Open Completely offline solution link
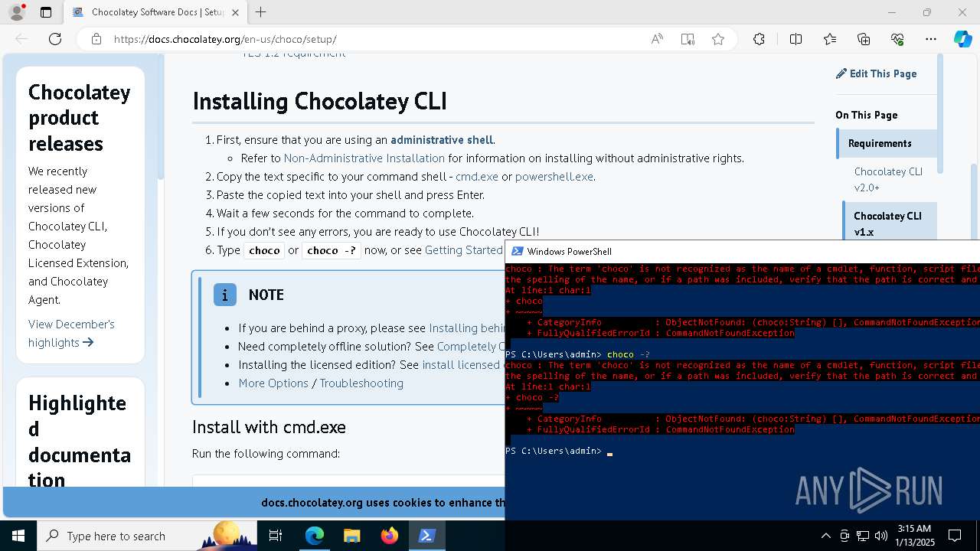The height and width of the screenshot is (551, 980). [470, 346]
